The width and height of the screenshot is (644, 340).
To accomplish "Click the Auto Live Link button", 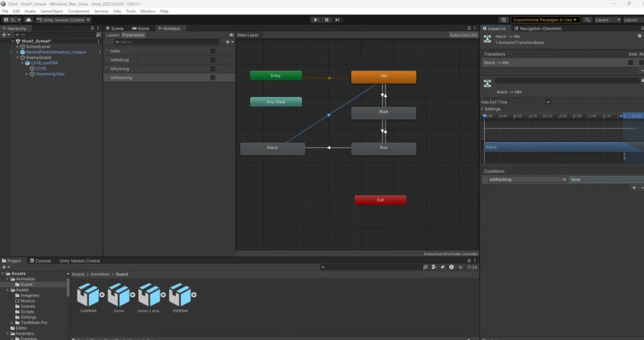I will [x=464, y=35].
